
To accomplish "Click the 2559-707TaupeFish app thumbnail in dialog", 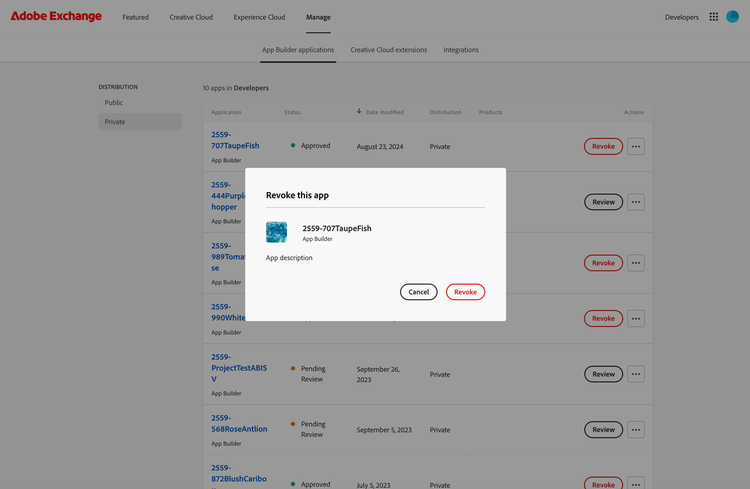I will pyautogui.click(x=277, y=232).
